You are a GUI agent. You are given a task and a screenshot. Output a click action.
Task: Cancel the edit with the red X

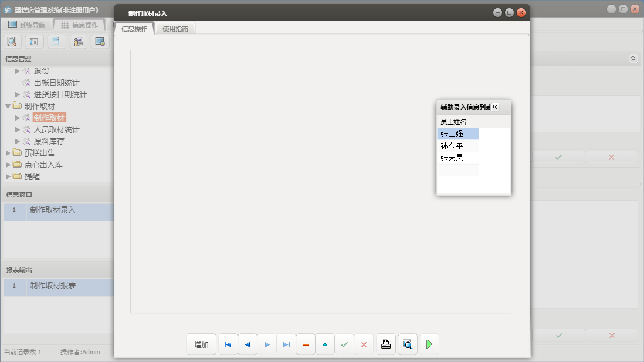pyautogui.click(x=364, y=344)
